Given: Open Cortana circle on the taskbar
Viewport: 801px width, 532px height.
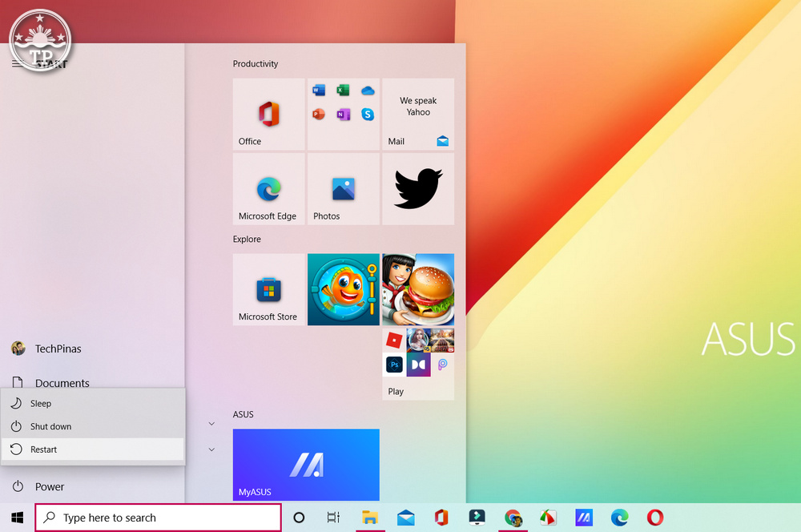Looking at the screenshot, I should click(x=299, y=518).
